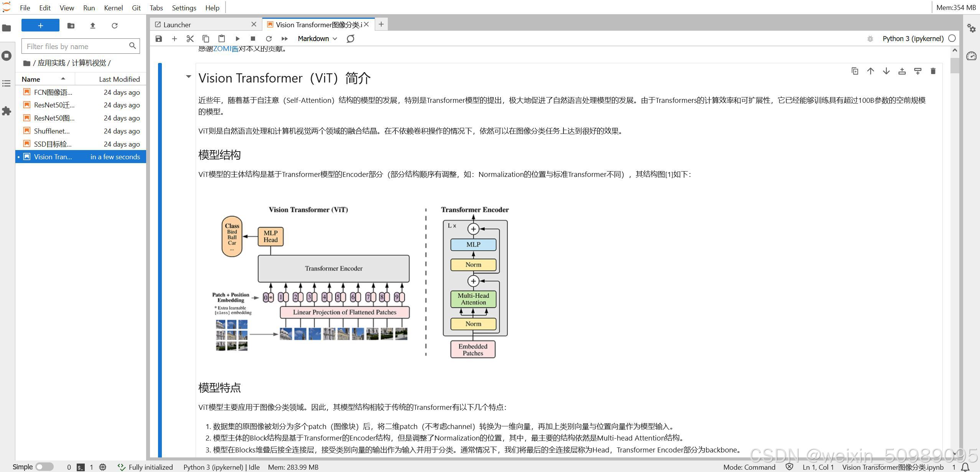Open the View menu
980x472 pixels.
[x=67, y=8]
